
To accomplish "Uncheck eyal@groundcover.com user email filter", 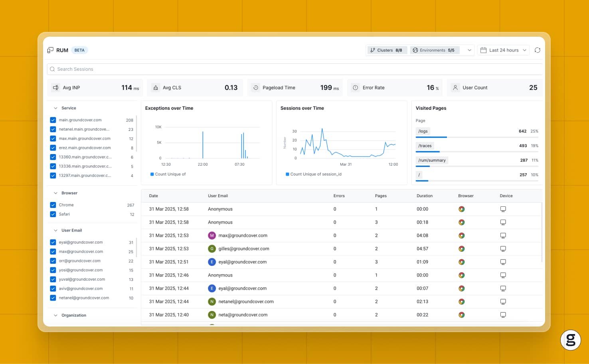I will coord(53,242).
